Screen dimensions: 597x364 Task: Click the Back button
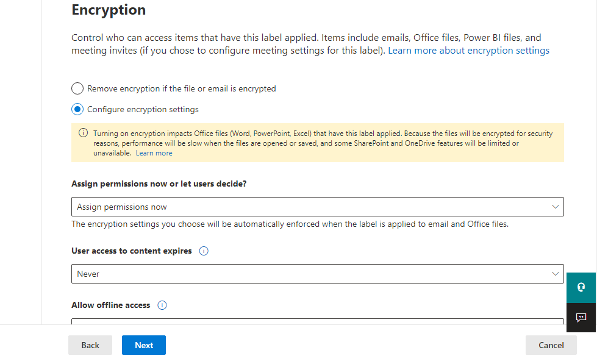[x=90, y=345]
